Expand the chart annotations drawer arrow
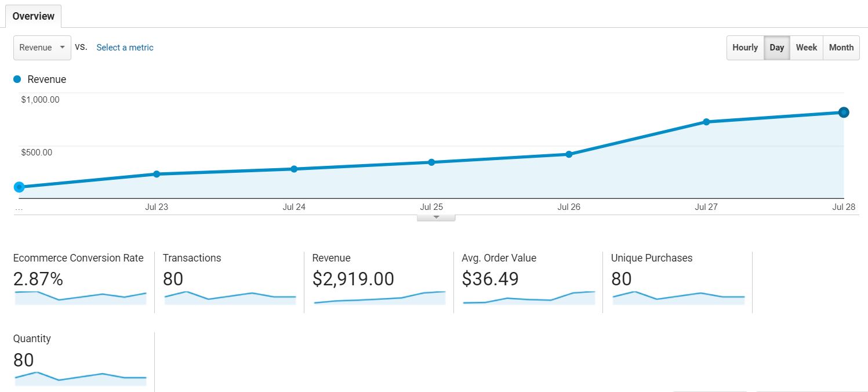 click(x=436, y=217)
